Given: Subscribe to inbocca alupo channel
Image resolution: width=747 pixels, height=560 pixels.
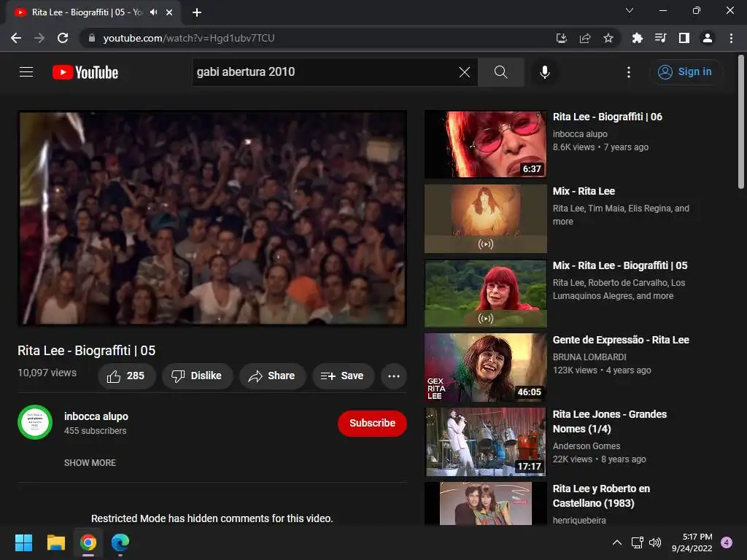Looking at the screenshot, I should (x=372, y=423).
